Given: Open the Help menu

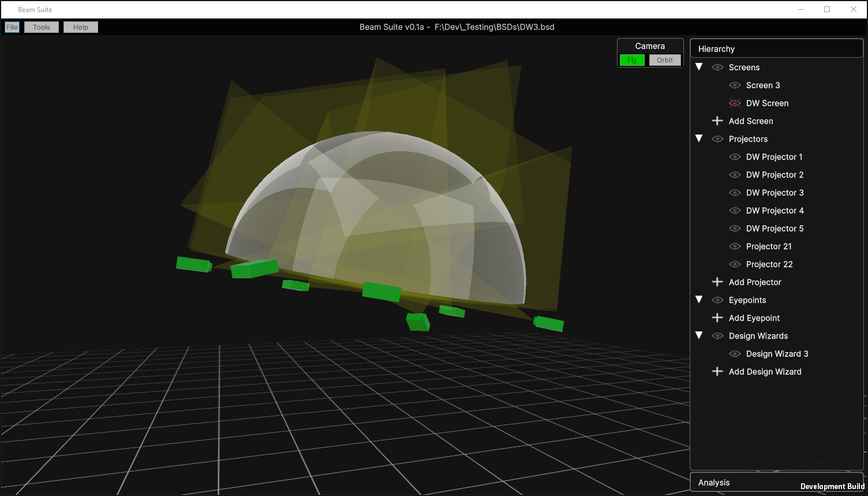Looking at the screenshot, I should [81, 27].
